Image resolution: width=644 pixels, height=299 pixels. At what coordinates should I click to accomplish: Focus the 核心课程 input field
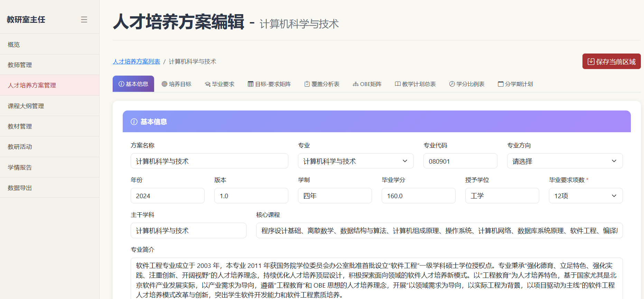(439, 231)
